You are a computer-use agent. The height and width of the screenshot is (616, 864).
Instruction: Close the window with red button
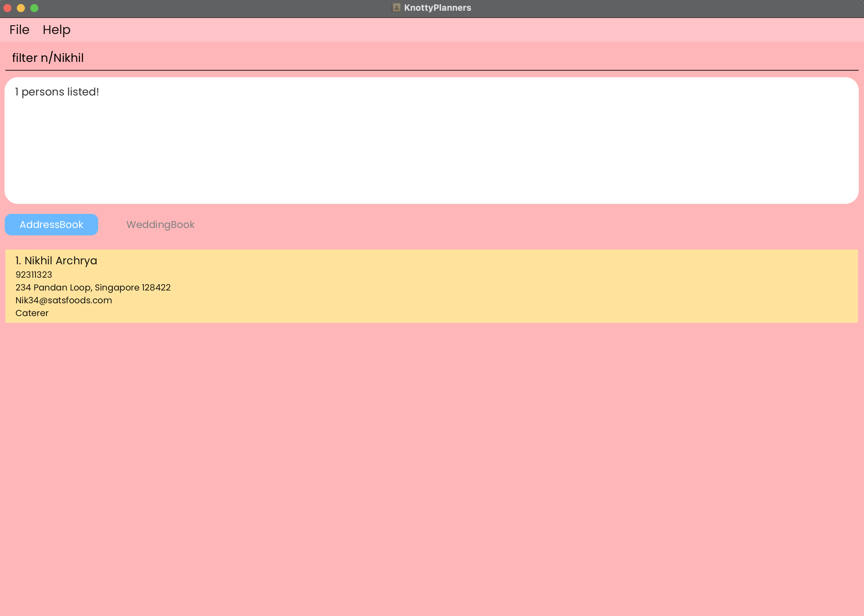coord(7,8)
